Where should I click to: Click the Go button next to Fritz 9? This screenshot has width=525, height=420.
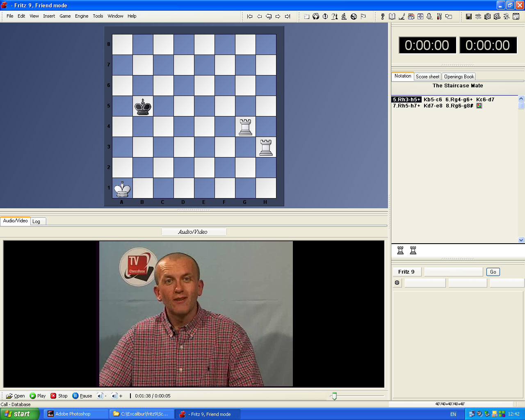pyautogui.click(x=493, y=272)
